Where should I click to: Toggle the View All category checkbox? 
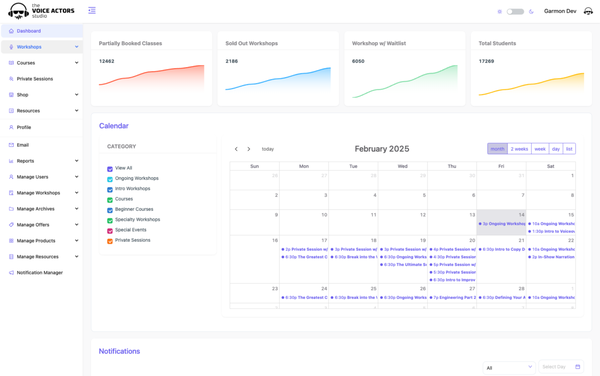pos(110,169)
